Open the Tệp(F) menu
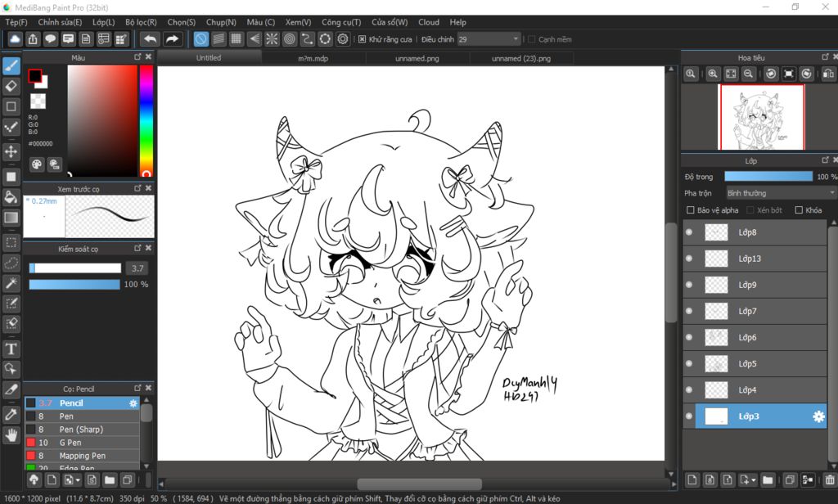Screen dimensions: 838x504 pos(16,22)
